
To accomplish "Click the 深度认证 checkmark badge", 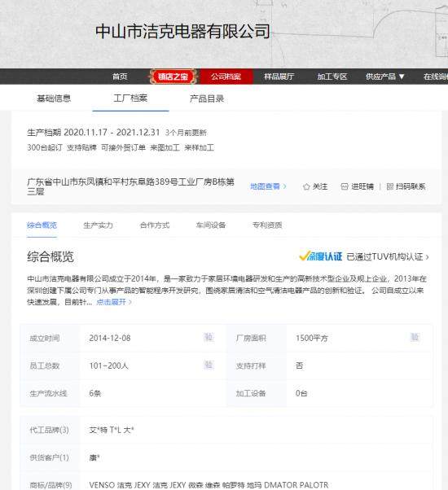I will point(321,256).
